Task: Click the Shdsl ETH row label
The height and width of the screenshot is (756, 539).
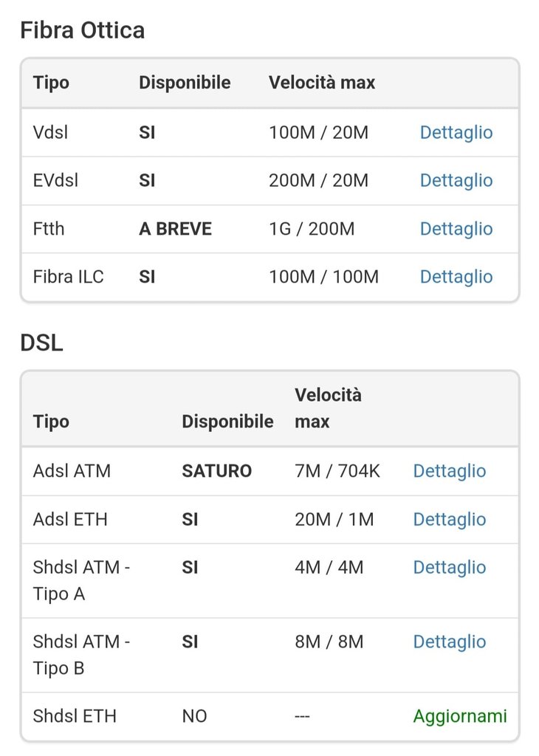Action: point(75,716)
